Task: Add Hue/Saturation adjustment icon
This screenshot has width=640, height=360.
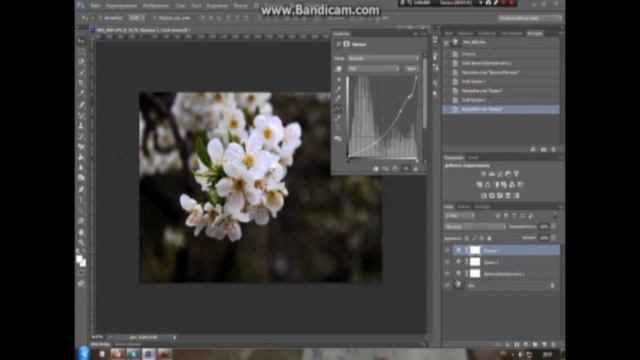Action: tap(480, 185)
